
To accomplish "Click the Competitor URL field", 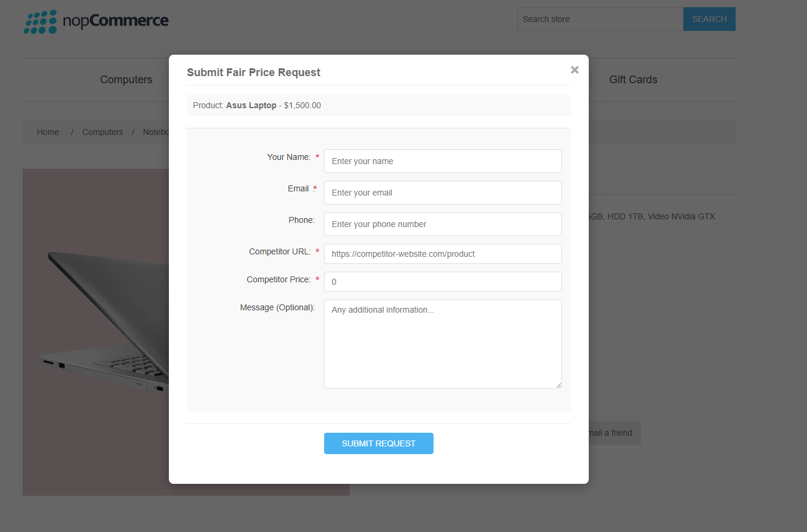I will 442,254.
